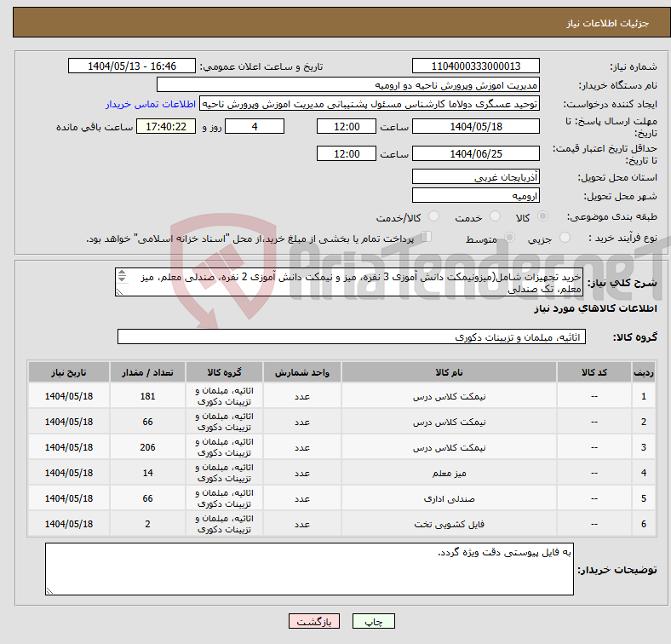The image size is (671, 644).
Task: Click the announcement date field 1404/05/13 - 16:46
Action: point(132,66)
